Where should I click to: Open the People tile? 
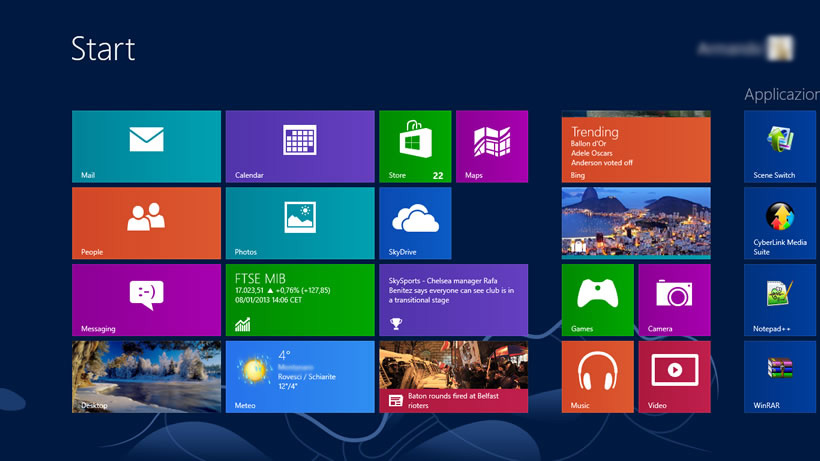(146, 223)
